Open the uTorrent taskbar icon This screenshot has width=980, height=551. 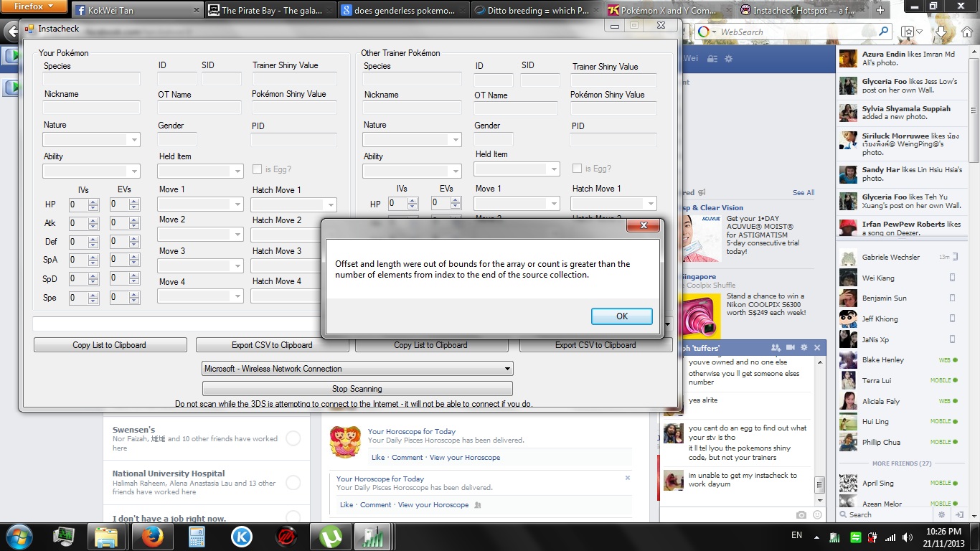point(331,537)
